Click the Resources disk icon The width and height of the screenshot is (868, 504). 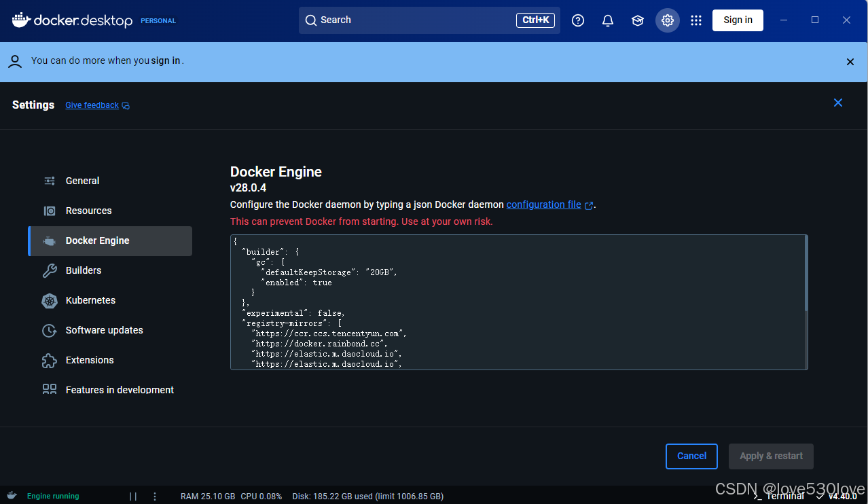coord(50,211)
